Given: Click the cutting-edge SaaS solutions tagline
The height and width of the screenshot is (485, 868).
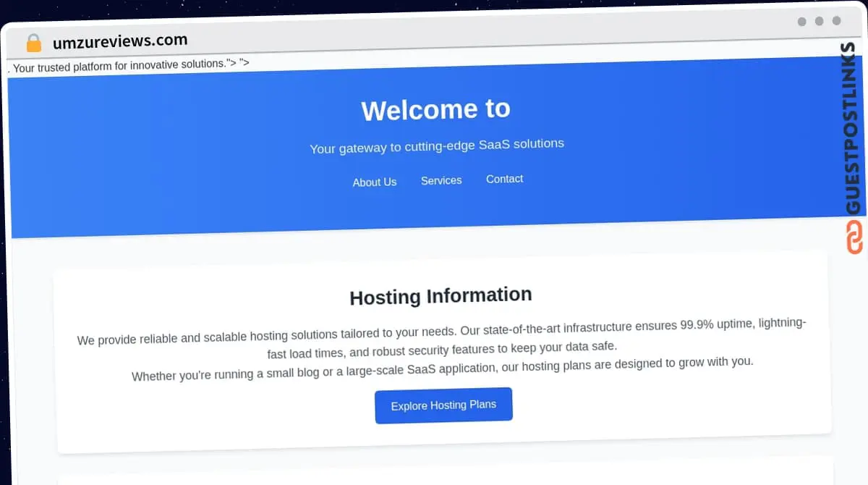Looking at the screenshot, I should pos(437,146).
